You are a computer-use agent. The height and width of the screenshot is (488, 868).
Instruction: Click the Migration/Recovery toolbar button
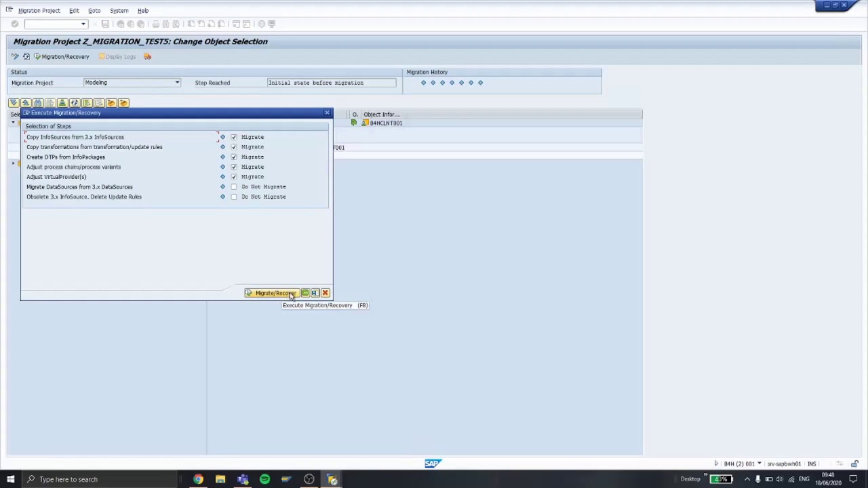click(x=61, y=56)
